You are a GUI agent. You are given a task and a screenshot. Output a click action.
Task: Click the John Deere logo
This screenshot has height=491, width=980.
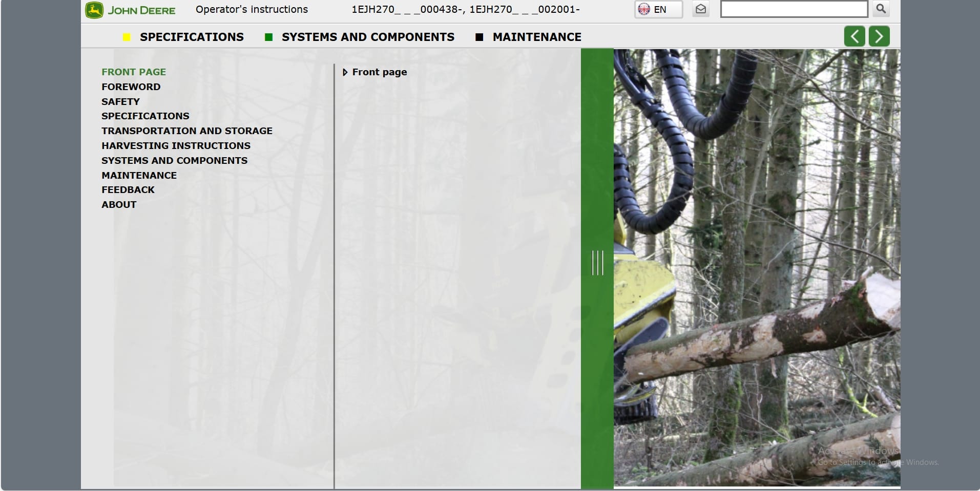[x=130, y=10]
